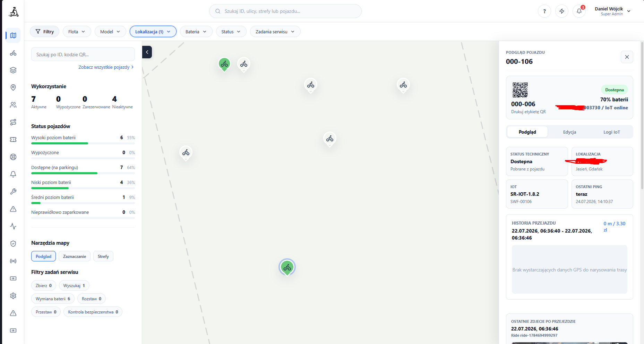Open the map view sidebar icon

coord(13,35)
